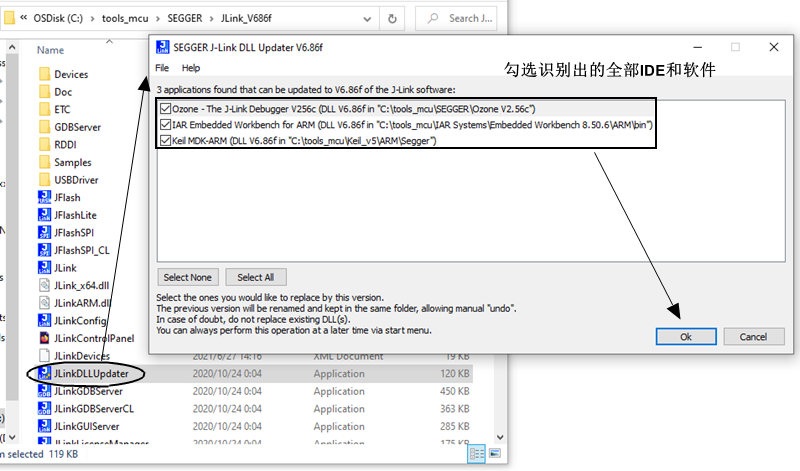
Task: Click the JLinkGDBServerCL 363 KB size cell
Action: [455, 409]
